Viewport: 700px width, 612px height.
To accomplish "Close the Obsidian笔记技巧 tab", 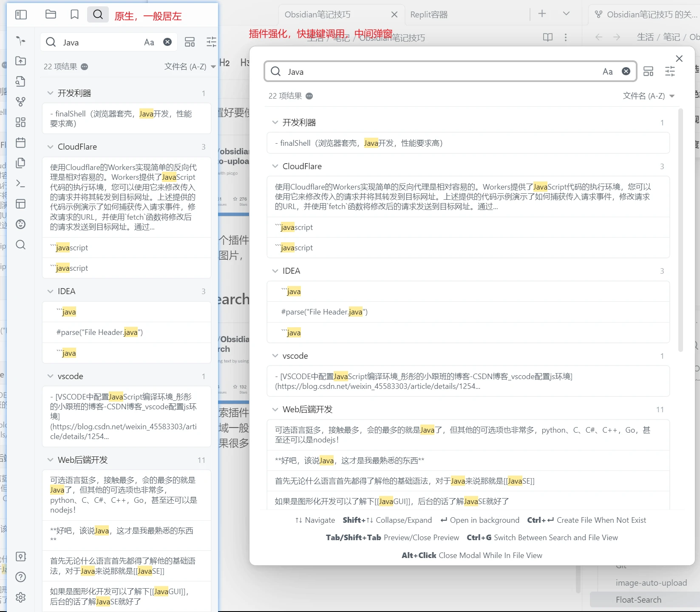I will (x=394, y=14).
